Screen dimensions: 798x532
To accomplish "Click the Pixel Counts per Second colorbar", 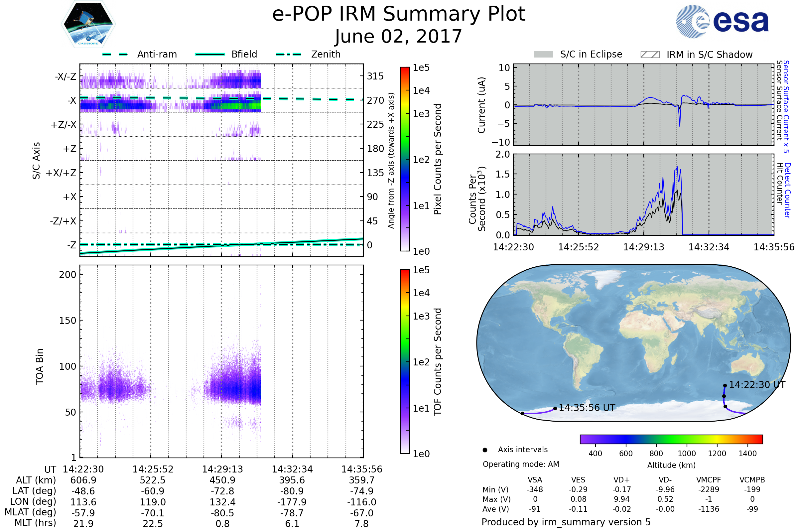I will pyautogui.click(x=405, y=159).
